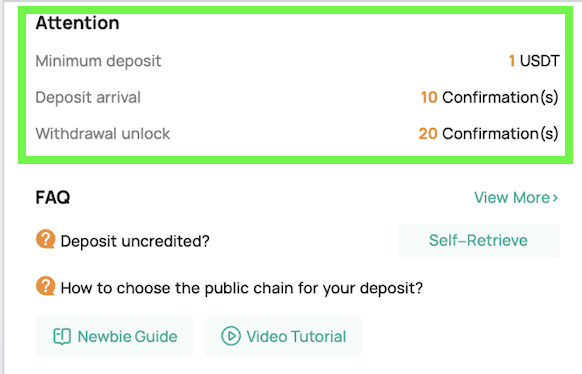Click the question mark icon beside Deposit uncredited
This screenshot has height=374, width=582.
pos(46,239)
